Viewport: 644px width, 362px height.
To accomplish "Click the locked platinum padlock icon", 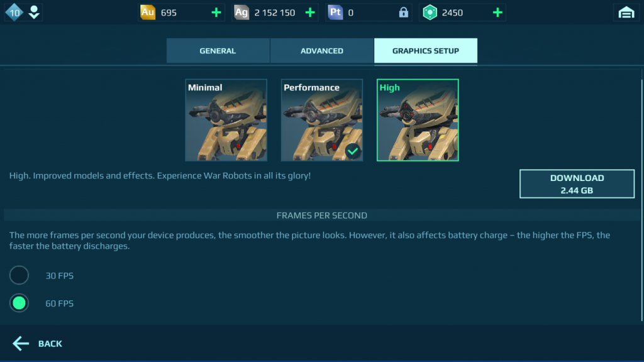I will pyautogui.click(x=402, y=11).
